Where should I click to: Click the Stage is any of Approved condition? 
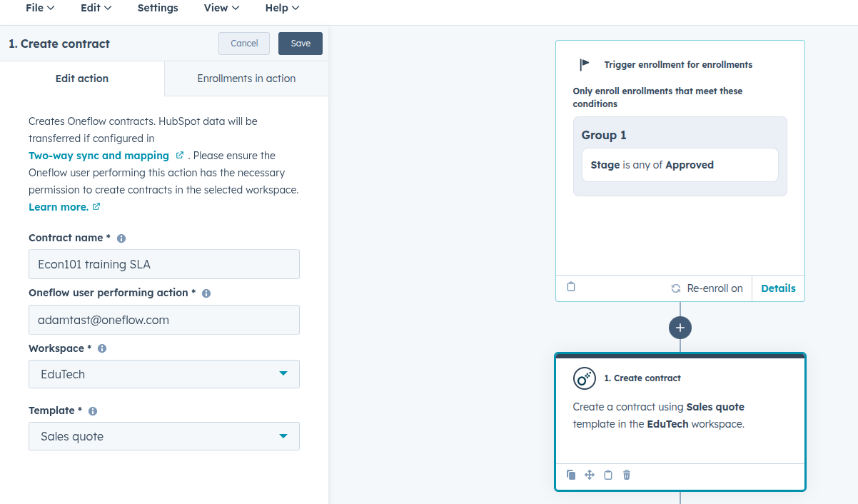tap(680, 165)
